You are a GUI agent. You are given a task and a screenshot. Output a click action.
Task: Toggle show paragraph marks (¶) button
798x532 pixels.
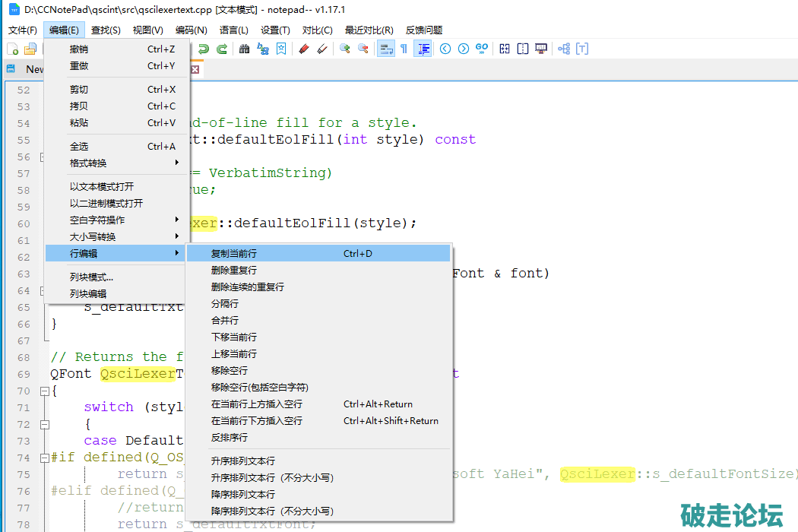(404, 49)
